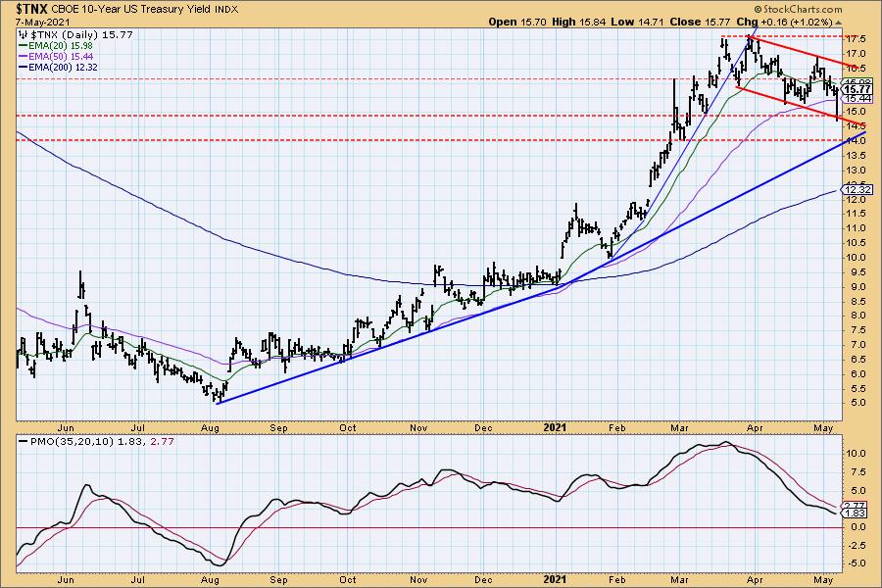This screenshot has height=588, width=882.
Task: Click the 15.44 EMA flag on the price axis
Action: tap(857, 98)
